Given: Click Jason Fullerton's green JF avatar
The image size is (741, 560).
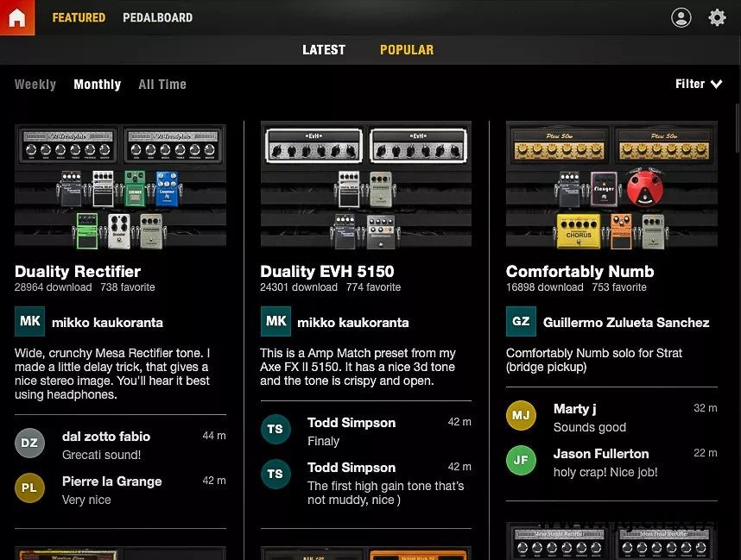Looking at the screenshot, I should pos(521,461).
